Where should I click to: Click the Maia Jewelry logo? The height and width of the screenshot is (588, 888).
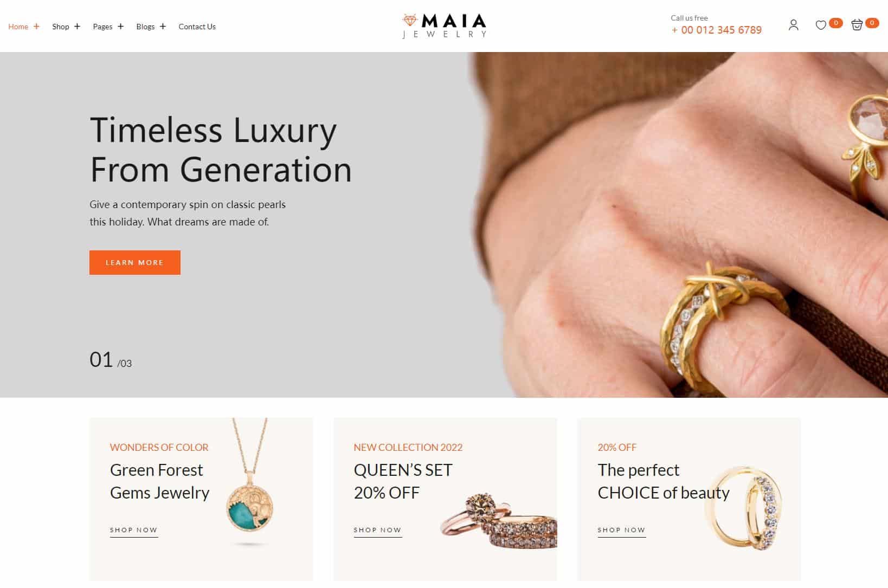tap(444, 26)
